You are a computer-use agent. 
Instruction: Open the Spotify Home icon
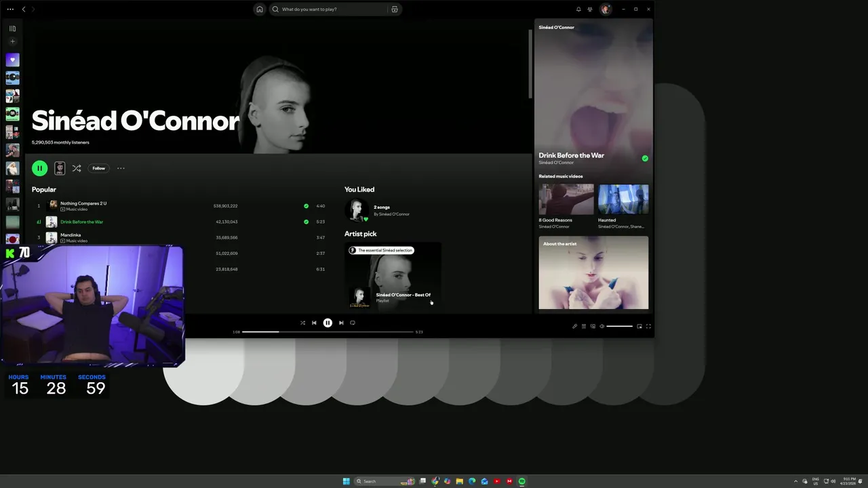tap(260, 9)
